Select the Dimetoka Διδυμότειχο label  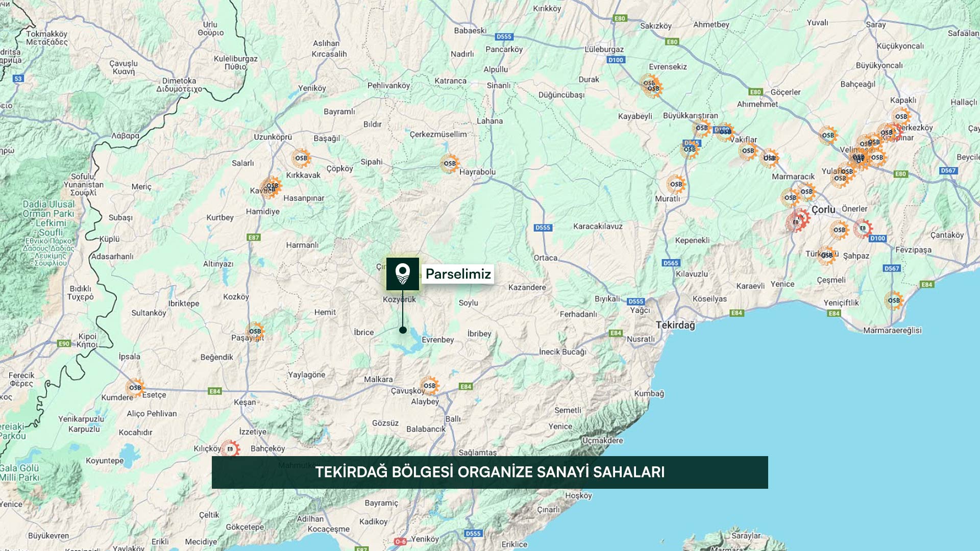(x=179, y=85)
